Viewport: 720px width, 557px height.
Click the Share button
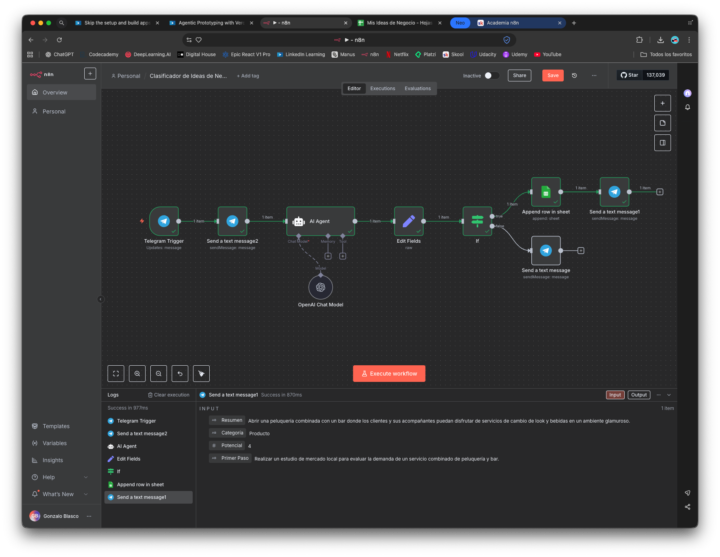(x=519, y=75)
